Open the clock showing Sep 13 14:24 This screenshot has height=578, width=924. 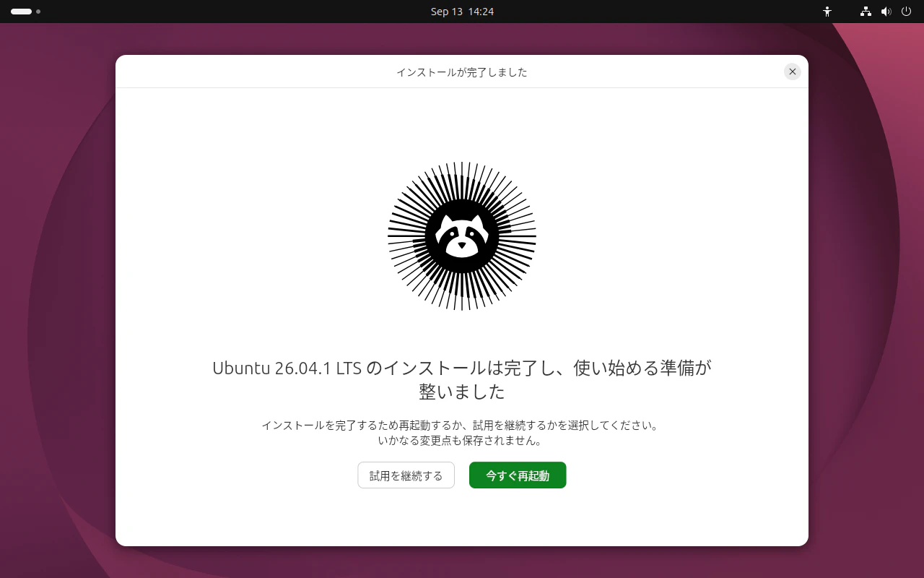462,12
